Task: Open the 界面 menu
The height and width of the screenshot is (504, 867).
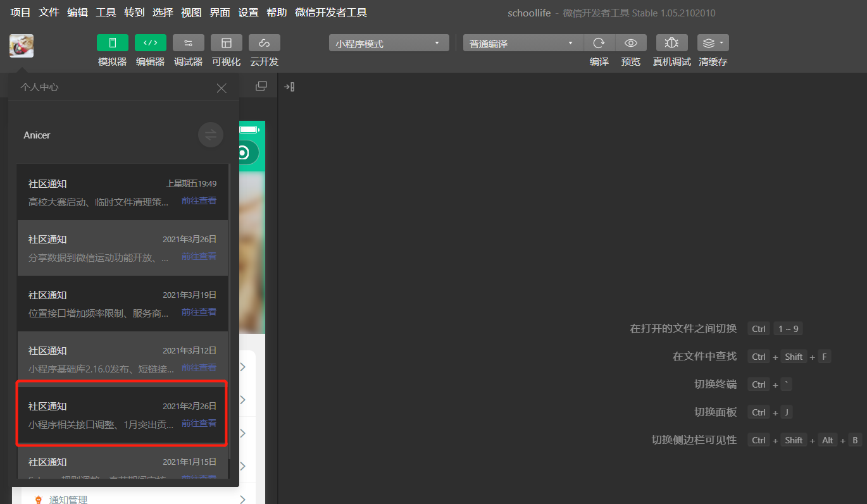Action: pos(220,13)
